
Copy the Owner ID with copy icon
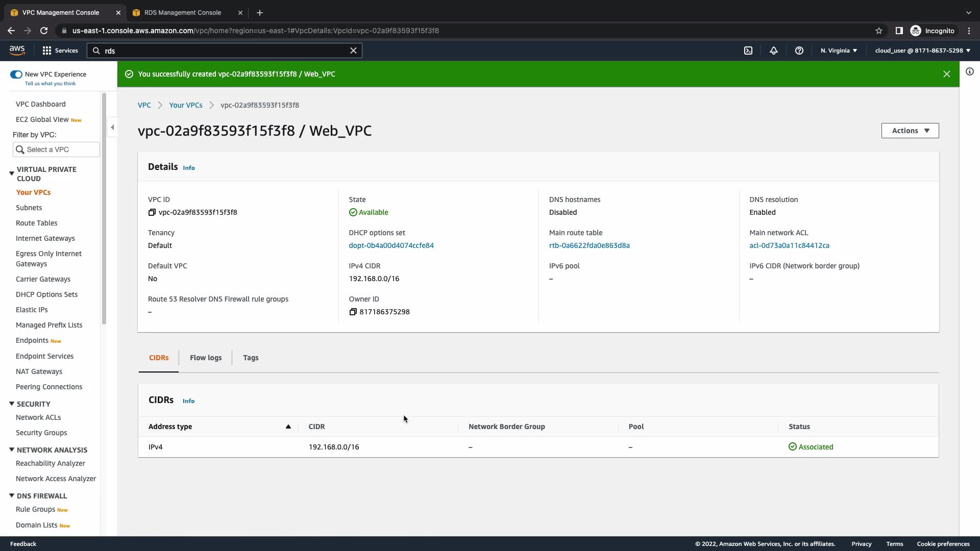(x=353, y=312)
